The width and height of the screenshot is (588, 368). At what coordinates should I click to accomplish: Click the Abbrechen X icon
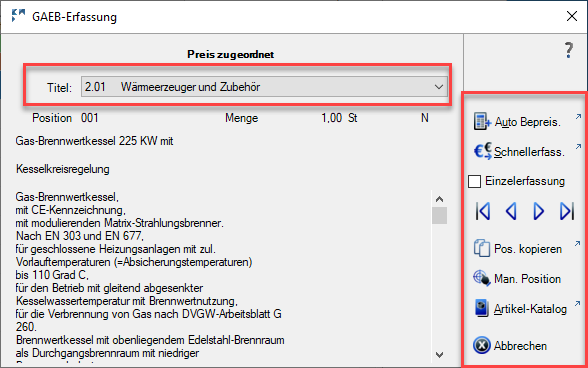point(482,345)
